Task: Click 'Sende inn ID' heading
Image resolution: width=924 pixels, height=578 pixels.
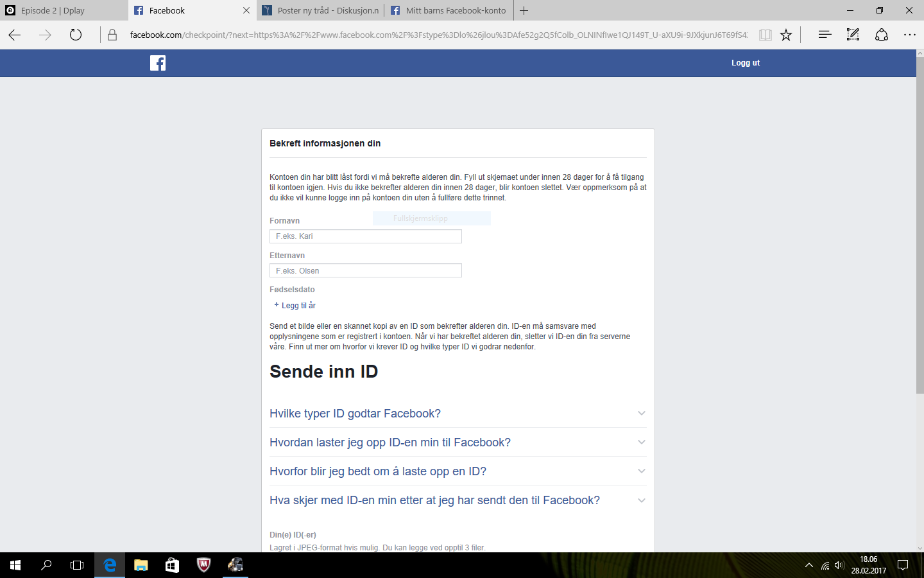Action: click(x=324, y=372)
